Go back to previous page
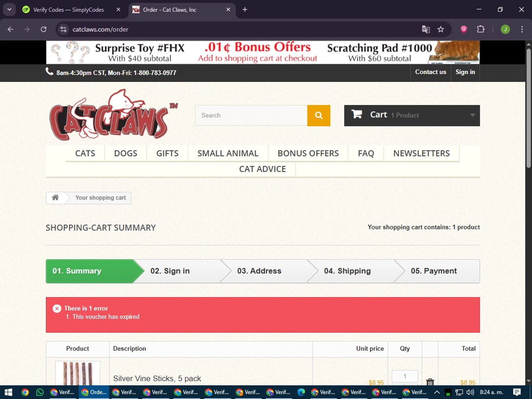532x399 pixels. (x=10, y=29)
